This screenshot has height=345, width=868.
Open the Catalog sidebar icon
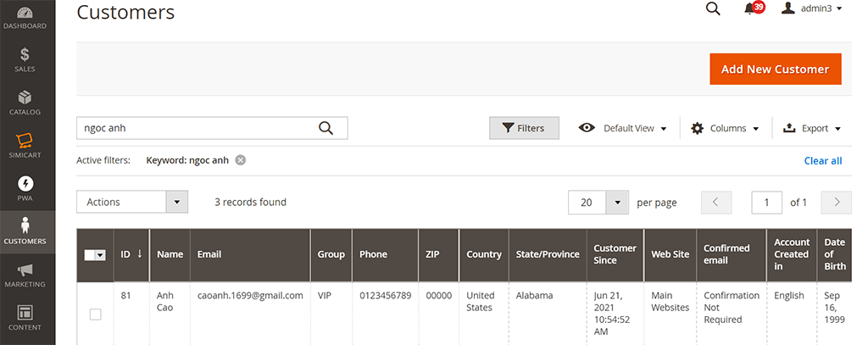[25, 103]
